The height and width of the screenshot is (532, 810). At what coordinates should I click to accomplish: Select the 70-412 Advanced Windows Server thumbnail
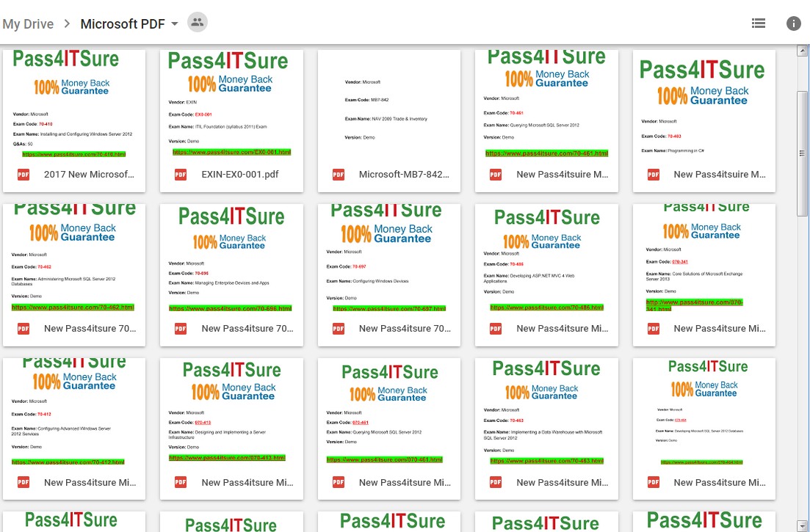(74, 412)
